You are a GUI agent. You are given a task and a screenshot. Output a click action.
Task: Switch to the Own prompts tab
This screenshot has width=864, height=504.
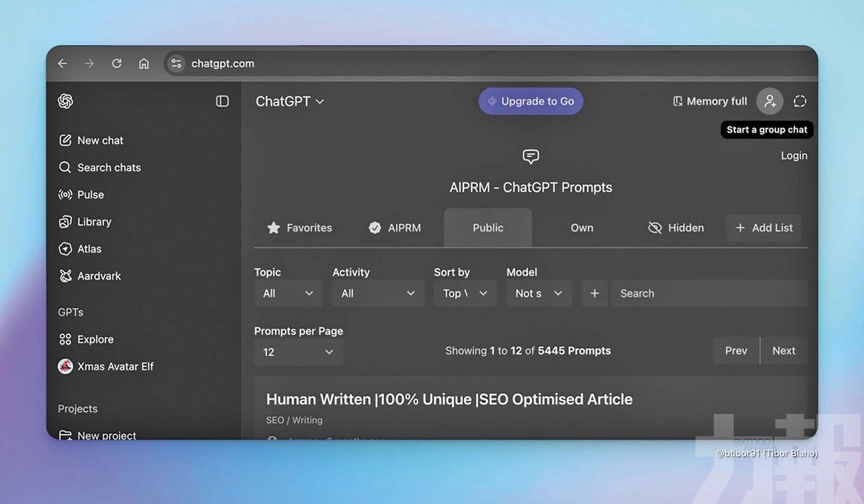pyautogui.click(x=581, y=228)
